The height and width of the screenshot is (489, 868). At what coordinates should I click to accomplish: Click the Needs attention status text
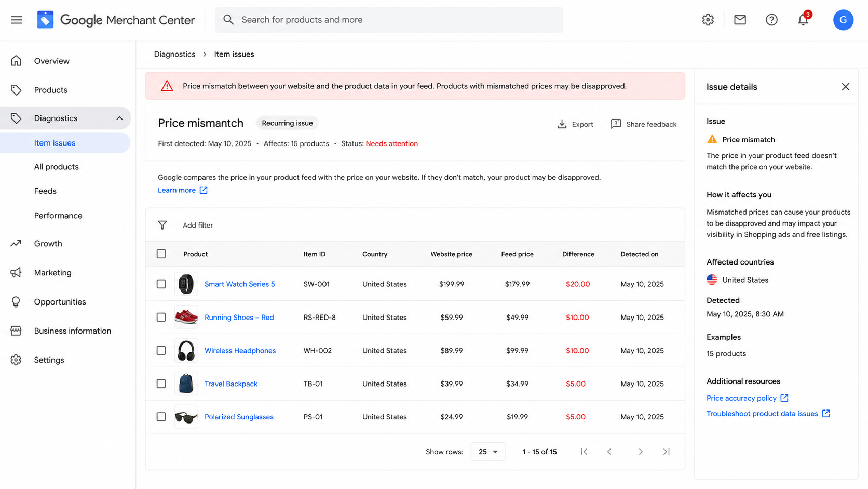pyautogui.click(x=391, y=143)
